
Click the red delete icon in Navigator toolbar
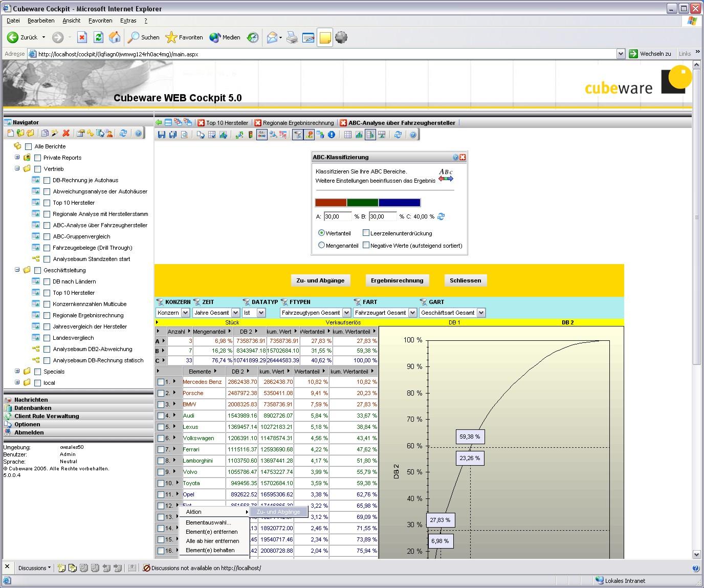66,134
